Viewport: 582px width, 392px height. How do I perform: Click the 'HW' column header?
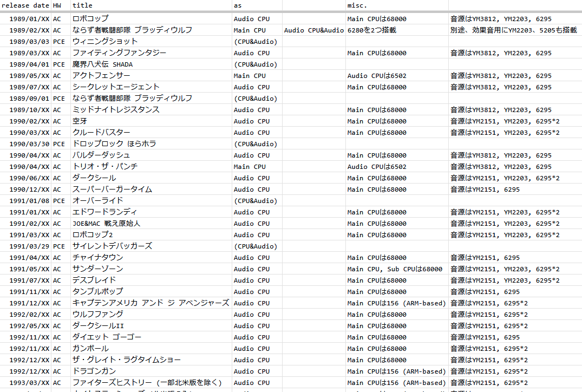(57, 5)
